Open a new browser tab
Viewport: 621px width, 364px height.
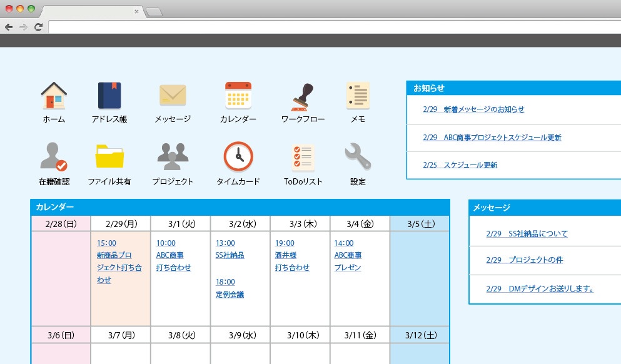coord(154,13)
